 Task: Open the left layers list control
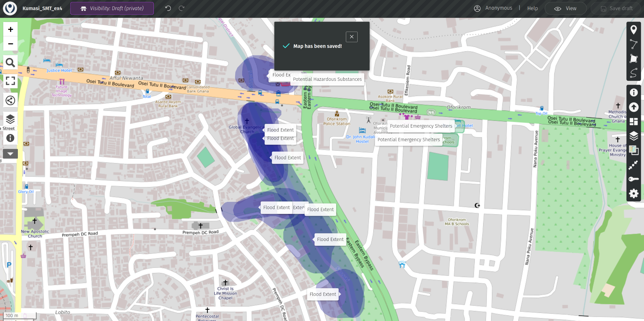(x=10, y=119)
